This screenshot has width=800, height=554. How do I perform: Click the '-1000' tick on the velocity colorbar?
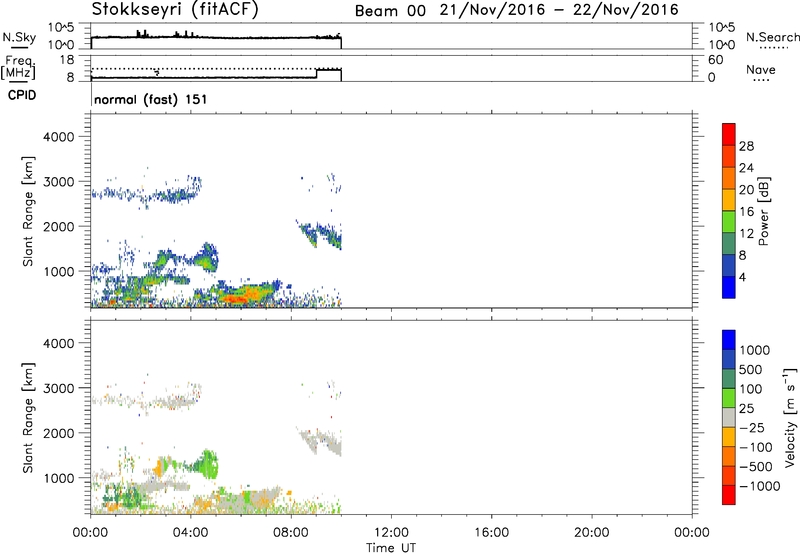pos(759,486)
